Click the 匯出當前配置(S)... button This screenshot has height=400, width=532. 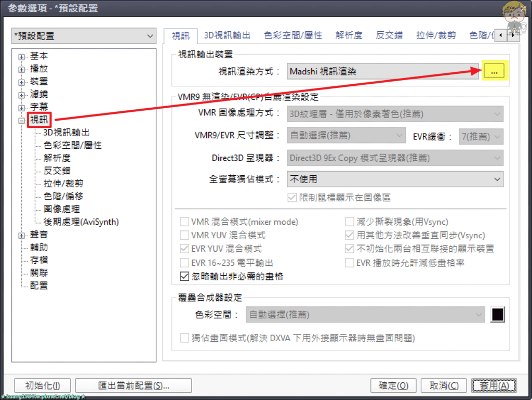coord(134,385)
